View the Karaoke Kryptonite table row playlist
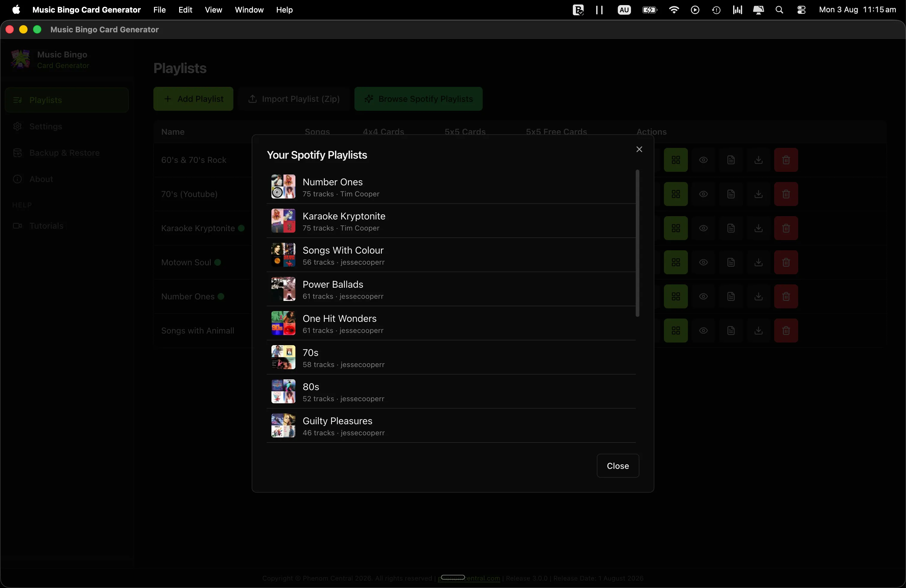 pos(703,228)
